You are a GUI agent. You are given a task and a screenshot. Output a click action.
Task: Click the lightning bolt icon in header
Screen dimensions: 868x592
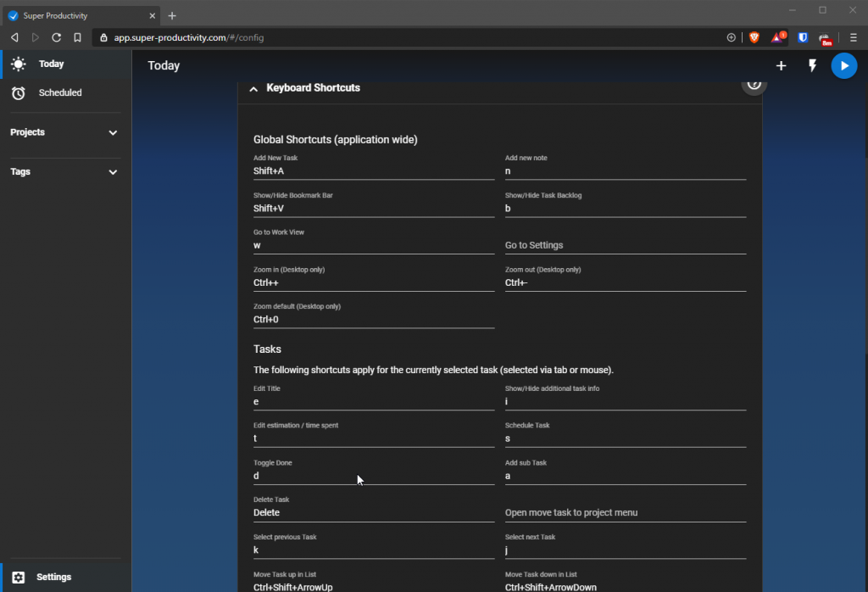812,65
